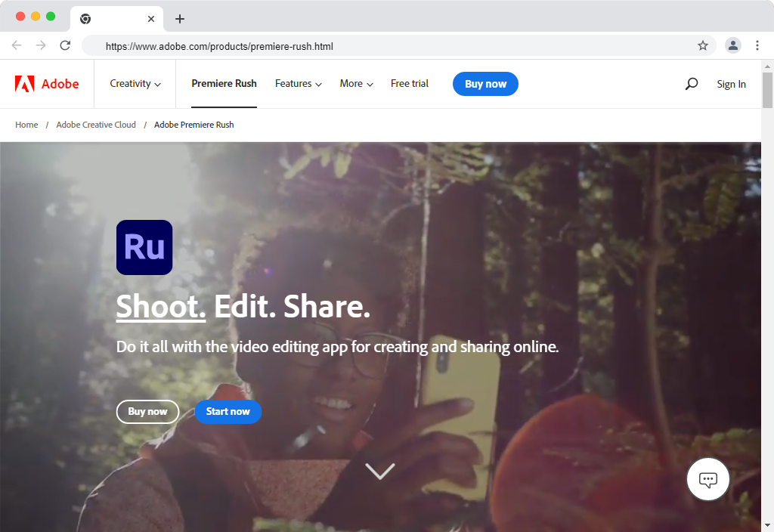Open the search magnifier icon

(x=691, y=84)
